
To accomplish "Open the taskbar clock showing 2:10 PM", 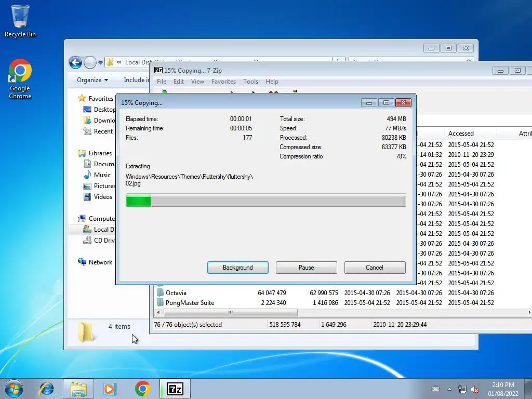I will click(x=503, y=389).
